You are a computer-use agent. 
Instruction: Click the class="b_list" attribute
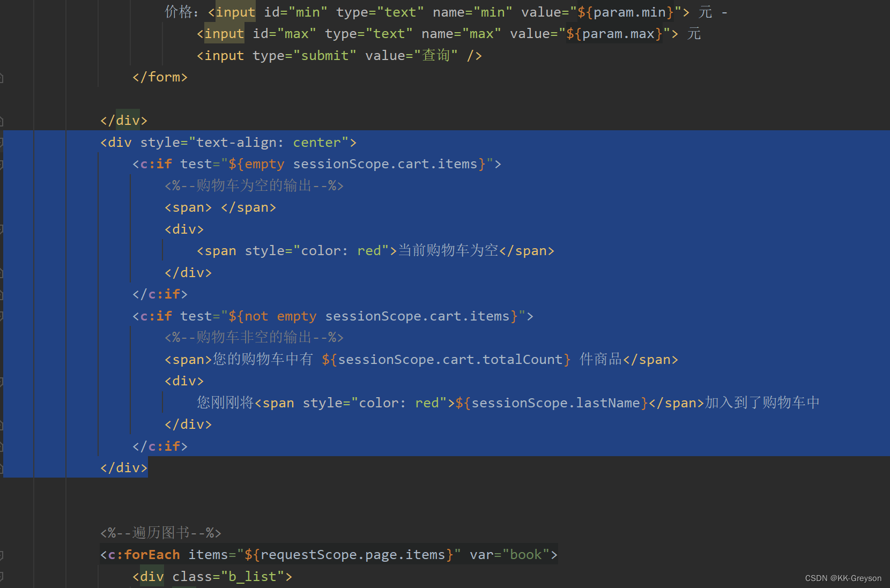coord(228,577)
